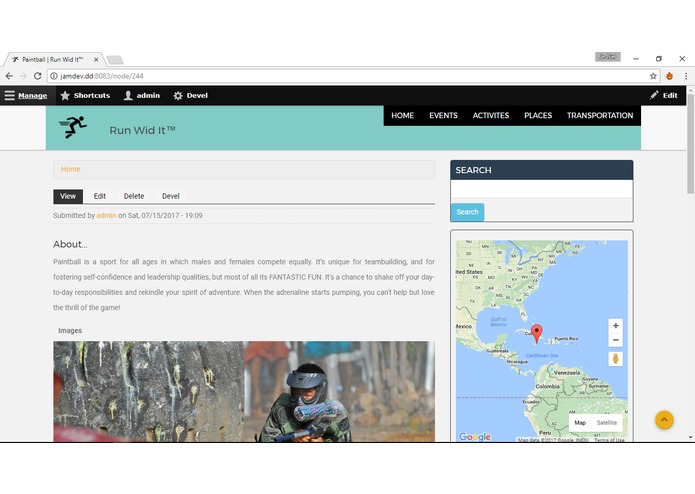This screenshot has width=695, height=494.
Task: Click the Edit pencil in the toolbar
Action: coord(664,95)
